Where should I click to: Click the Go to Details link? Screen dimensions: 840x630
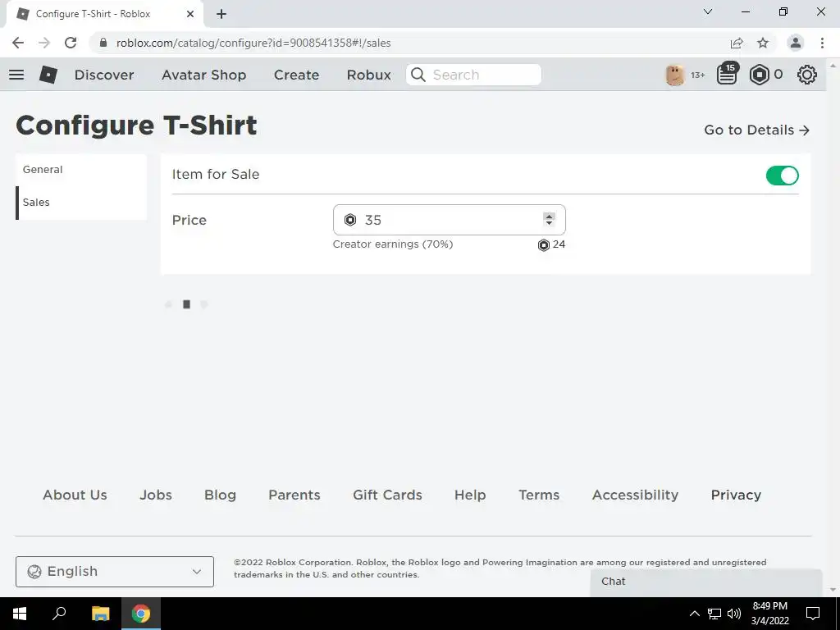coord(756,130)
